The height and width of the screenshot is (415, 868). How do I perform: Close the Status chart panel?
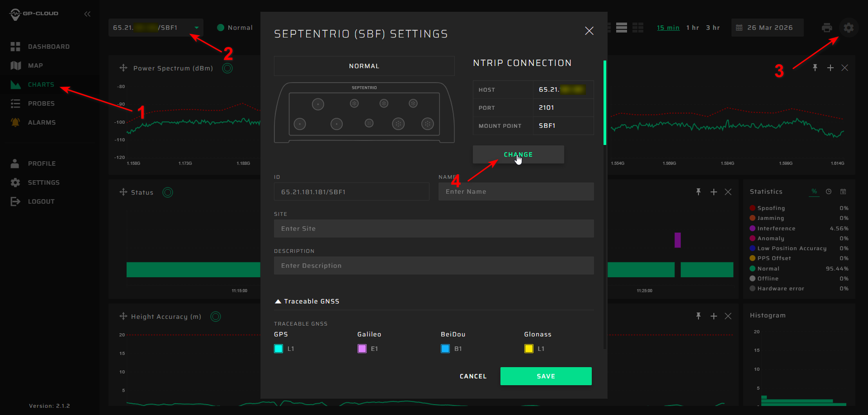[728, 192]
